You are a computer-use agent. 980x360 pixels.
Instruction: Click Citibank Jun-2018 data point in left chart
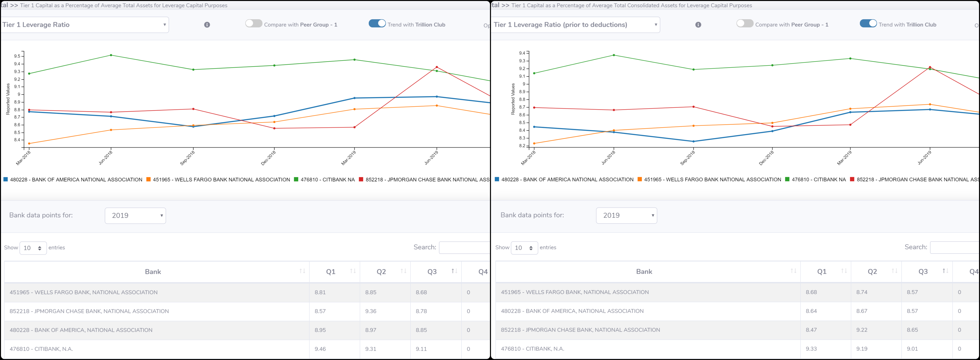111,55
